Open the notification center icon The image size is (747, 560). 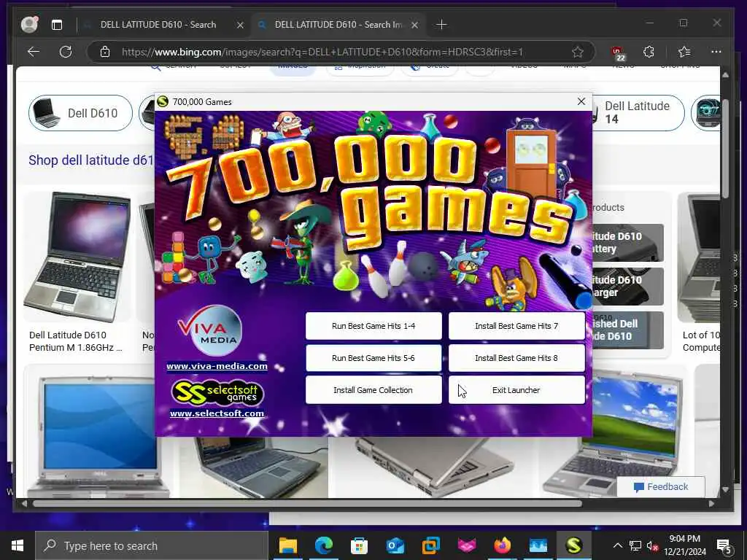(x=724, y=546)
